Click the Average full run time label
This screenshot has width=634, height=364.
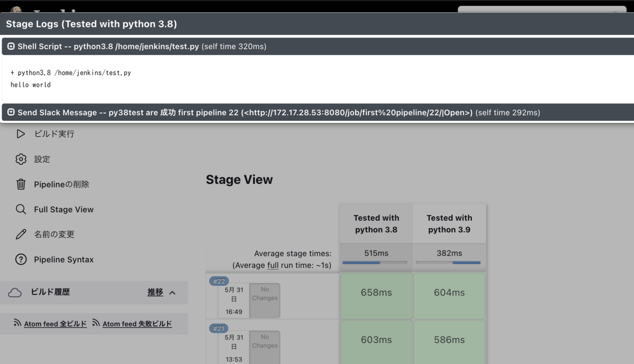tap(282, 265)
